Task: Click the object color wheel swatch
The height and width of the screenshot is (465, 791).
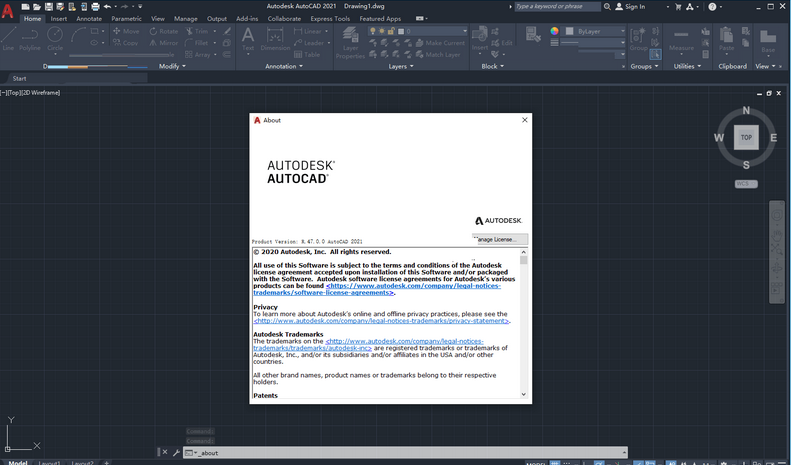Action: [x=557, y=32]
